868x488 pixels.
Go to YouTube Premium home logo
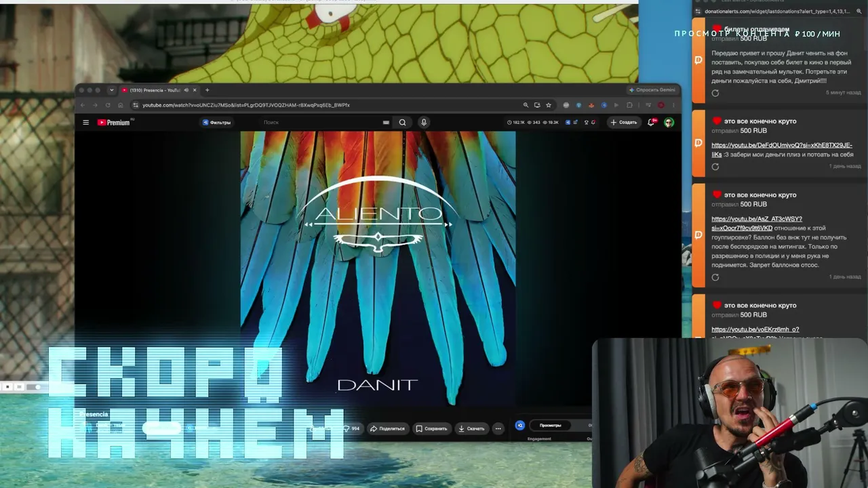[113, 123]
